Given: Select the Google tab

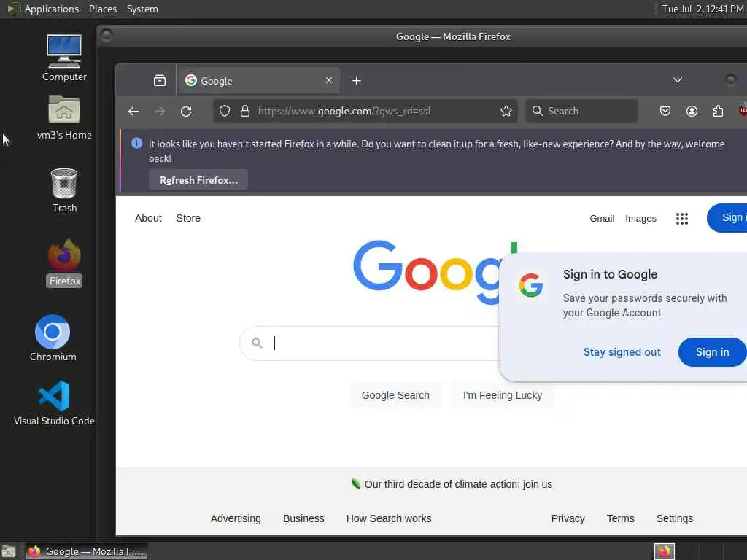Looking at the screenshot, I should (x=260, y=80).
